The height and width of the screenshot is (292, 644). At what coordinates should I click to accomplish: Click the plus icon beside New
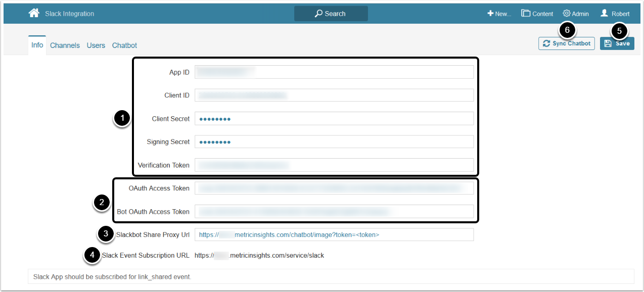tap(490, 14)
